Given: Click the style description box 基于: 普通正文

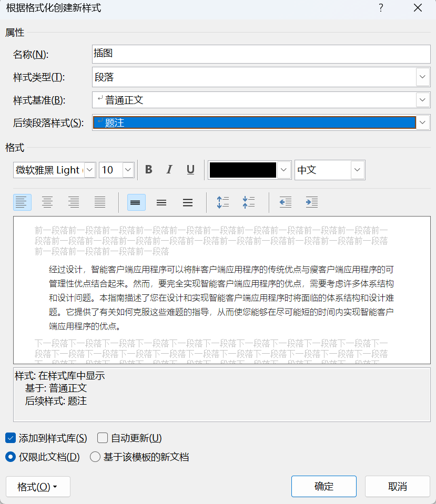Looking at the screenshot, I should pos(222,395).
